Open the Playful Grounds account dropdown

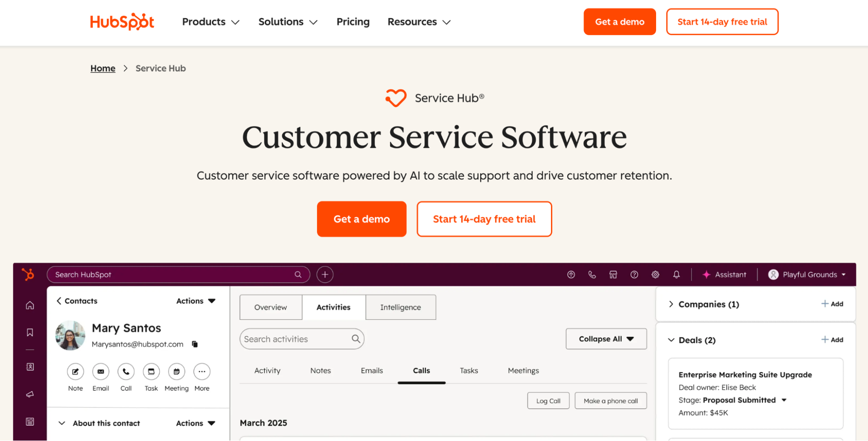[807, 275]
